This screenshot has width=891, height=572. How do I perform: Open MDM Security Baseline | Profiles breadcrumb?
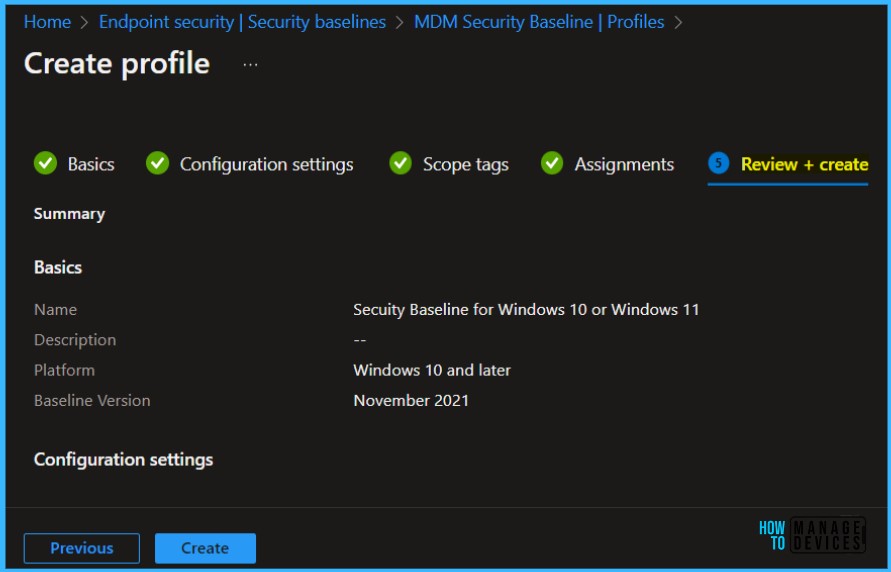tap(539, 22)
